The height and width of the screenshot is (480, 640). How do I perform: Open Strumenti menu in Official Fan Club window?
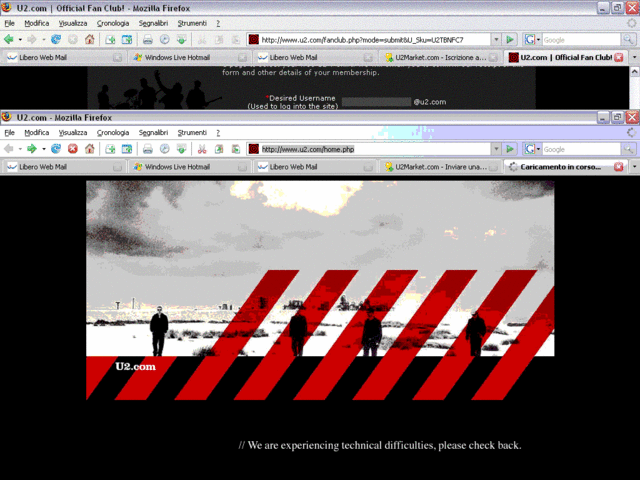tap(192, 23)
